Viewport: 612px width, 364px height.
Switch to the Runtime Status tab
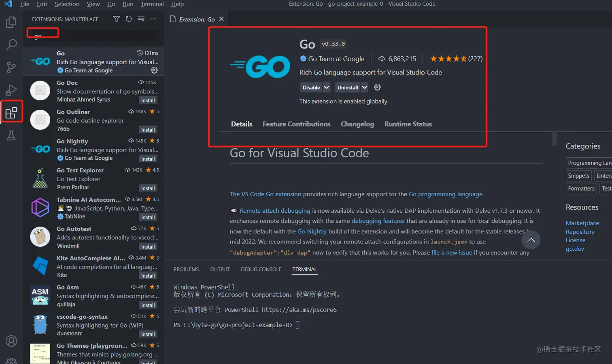pos(408,124)
